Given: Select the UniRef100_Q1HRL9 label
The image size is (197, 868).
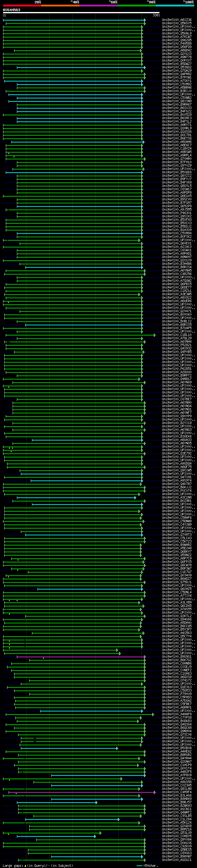Looking at the screenshot, I should pos(177,128).
